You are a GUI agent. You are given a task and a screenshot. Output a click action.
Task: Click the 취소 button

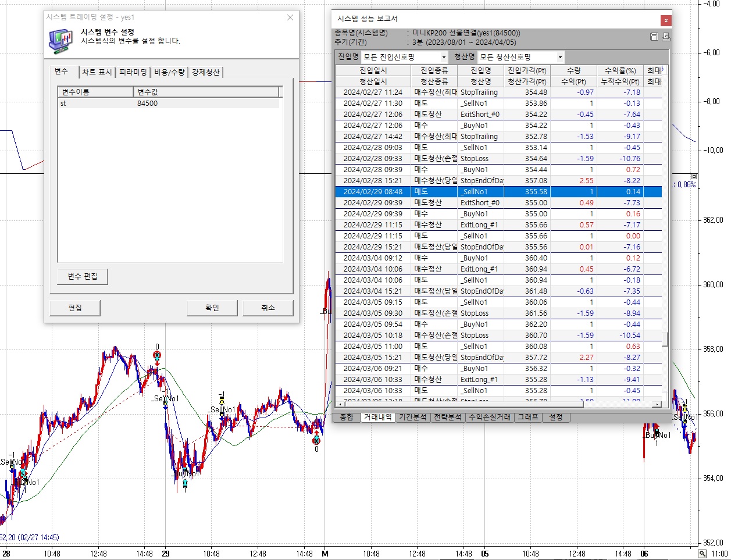(268, 308)
